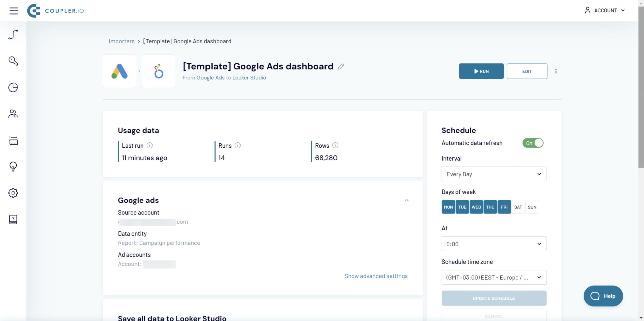644x321 pixels.
Task: Open the billing card icon
Action: pyautogui.click(x=13, y=140)
